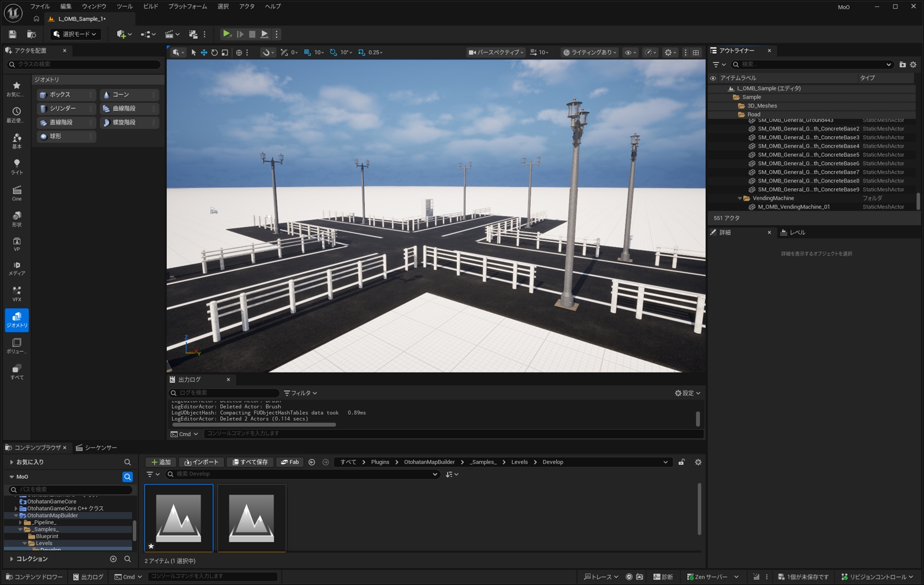924x585 pixels.
Task: Activate the Translate move gizmo tool
Action: [x=204, y=53]
